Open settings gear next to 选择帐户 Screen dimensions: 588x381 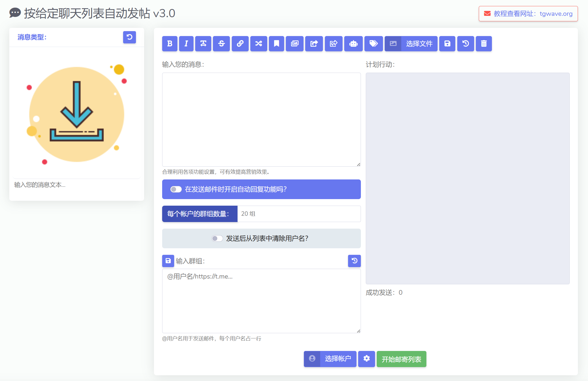coord(366,359)
